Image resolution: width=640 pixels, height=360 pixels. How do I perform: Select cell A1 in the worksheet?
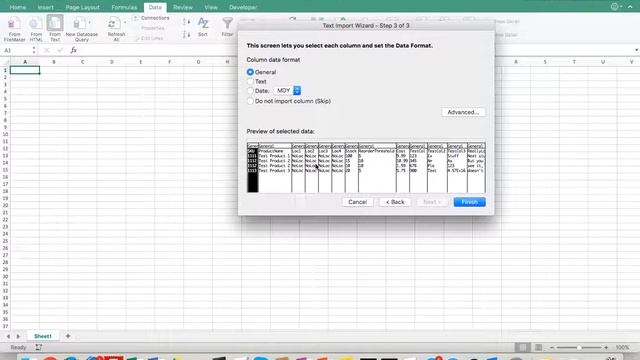[x=25, y=70]
